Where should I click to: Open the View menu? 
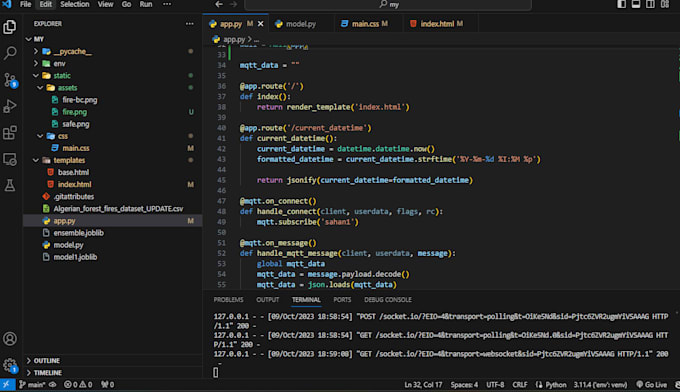tap(105, 4)
